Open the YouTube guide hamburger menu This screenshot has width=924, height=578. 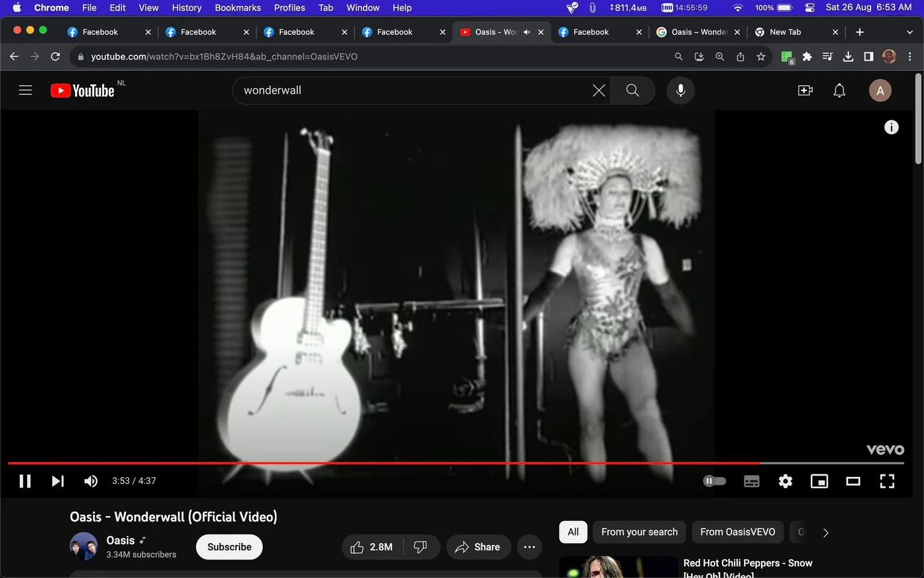click(x=25, y=90)
